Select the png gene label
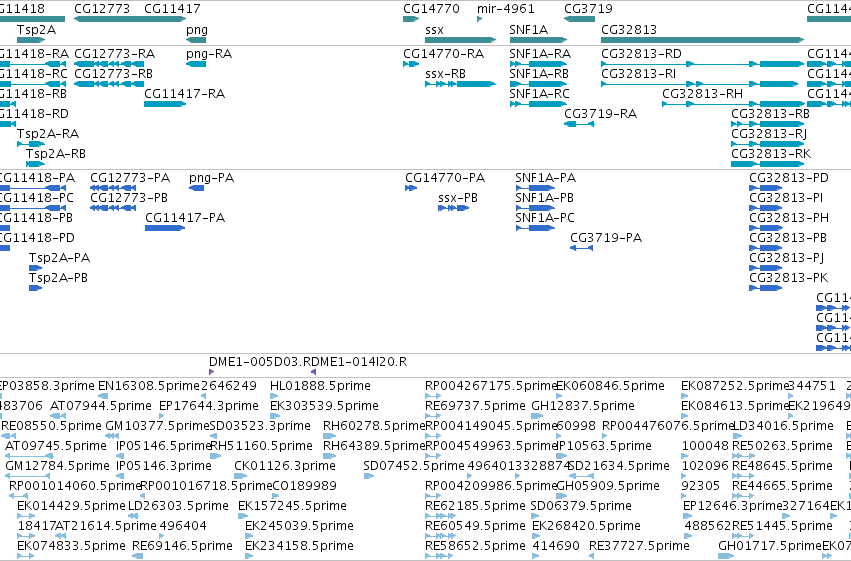The height and width of the screenshot is (561, 851). [x=196, y=30]
